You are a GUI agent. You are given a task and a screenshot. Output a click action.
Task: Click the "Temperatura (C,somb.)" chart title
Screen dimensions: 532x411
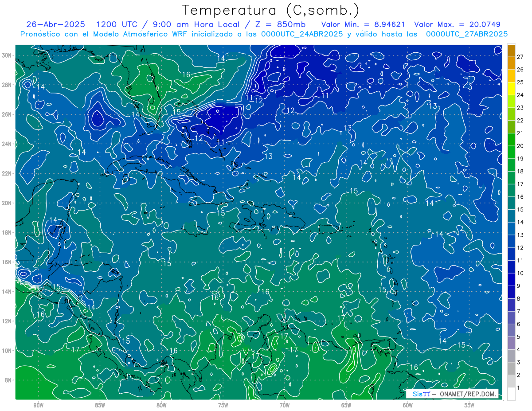pos(271,10)
